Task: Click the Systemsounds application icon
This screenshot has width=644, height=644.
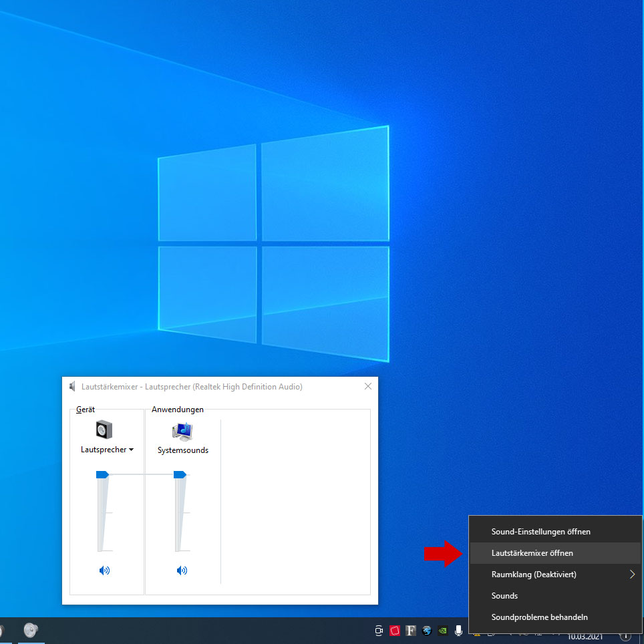Action: pyautogui.click(x=182, y=431)
